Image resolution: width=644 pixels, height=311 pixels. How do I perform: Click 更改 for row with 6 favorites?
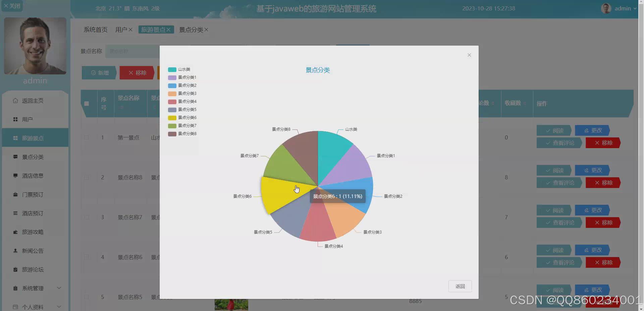click(592, 250)
